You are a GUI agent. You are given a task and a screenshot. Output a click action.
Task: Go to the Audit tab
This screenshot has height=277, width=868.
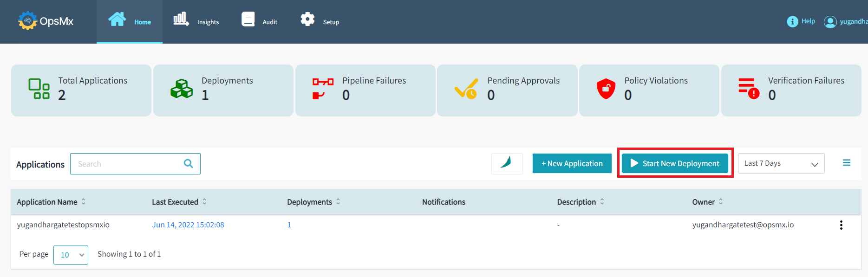[x=259, y=21]
